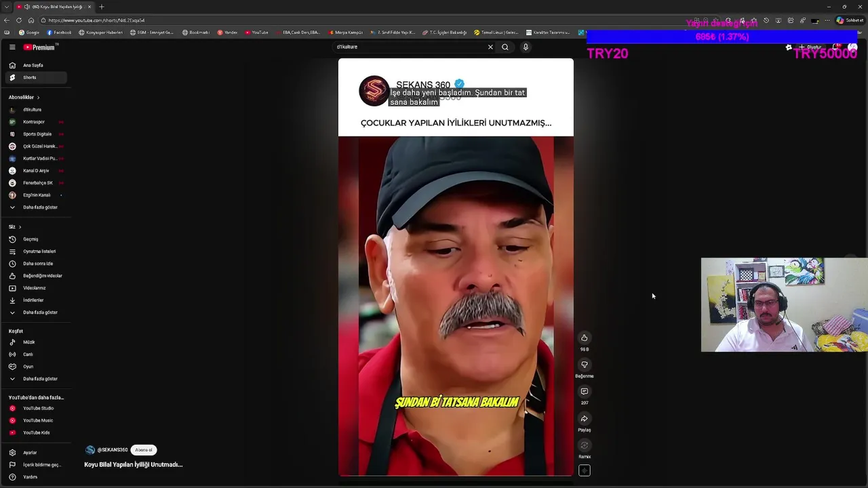The image size is (868, 488).
Task: Click the search magnifier button
Action: click(x=505, y=47)
